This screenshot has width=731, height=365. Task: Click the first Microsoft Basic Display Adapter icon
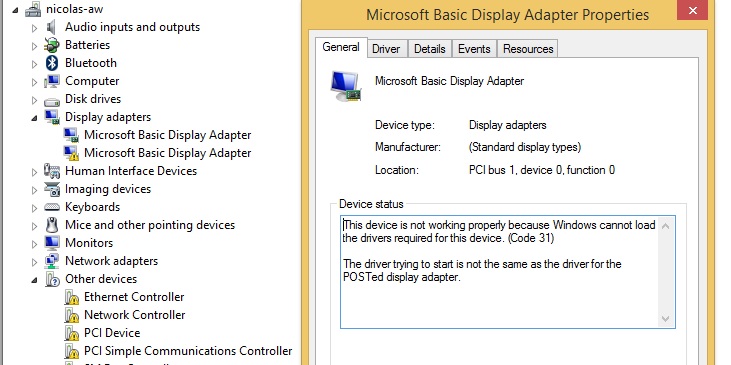(71, 135)
